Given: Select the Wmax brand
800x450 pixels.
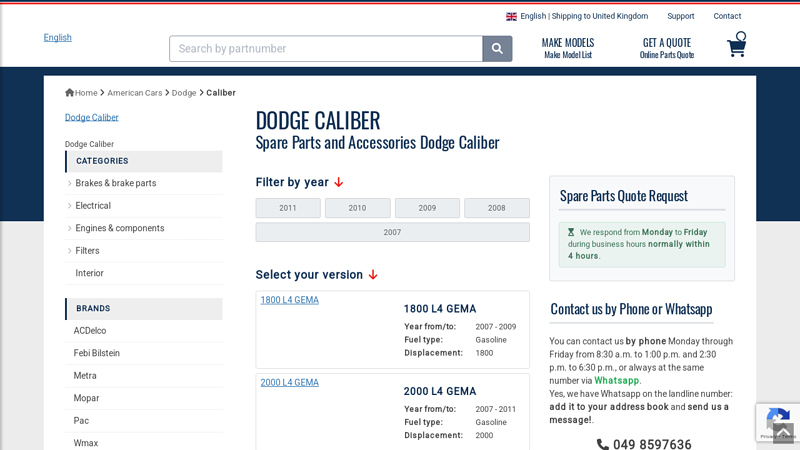Looking at the screenshot, I should [x=86, y=443].
